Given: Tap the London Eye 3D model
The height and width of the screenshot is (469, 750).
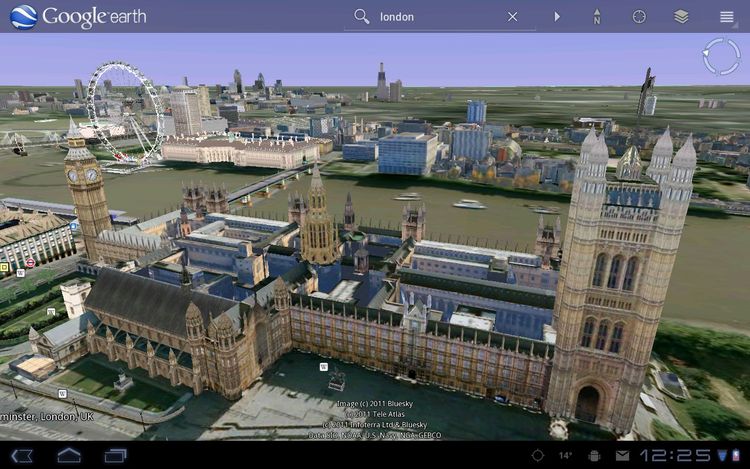Looking at the screenshot, I should (x=124, y=110).
